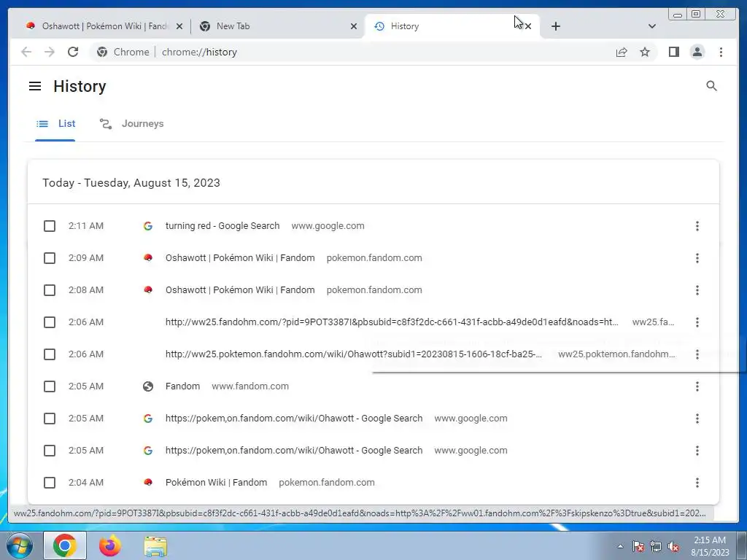Click the Action Center flag tray icon
Image resolution: width=747 pixels, height=560 pixels.
pos(638,547)
